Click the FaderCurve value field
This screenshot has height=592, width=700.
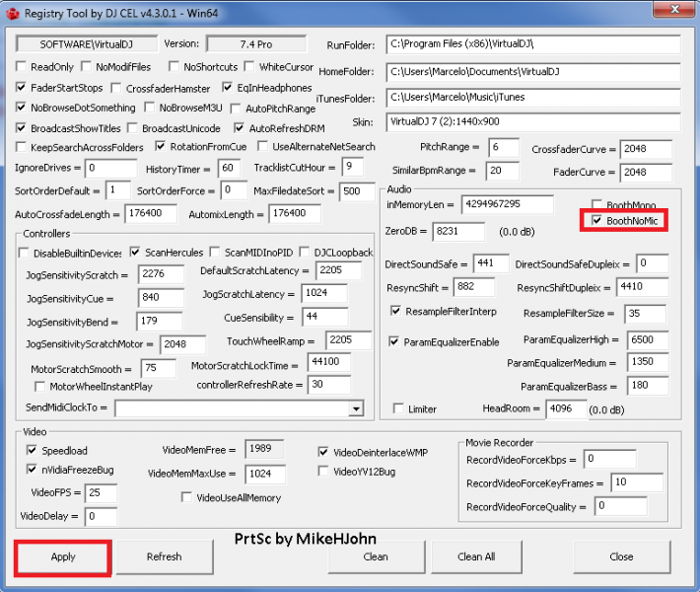646,172
